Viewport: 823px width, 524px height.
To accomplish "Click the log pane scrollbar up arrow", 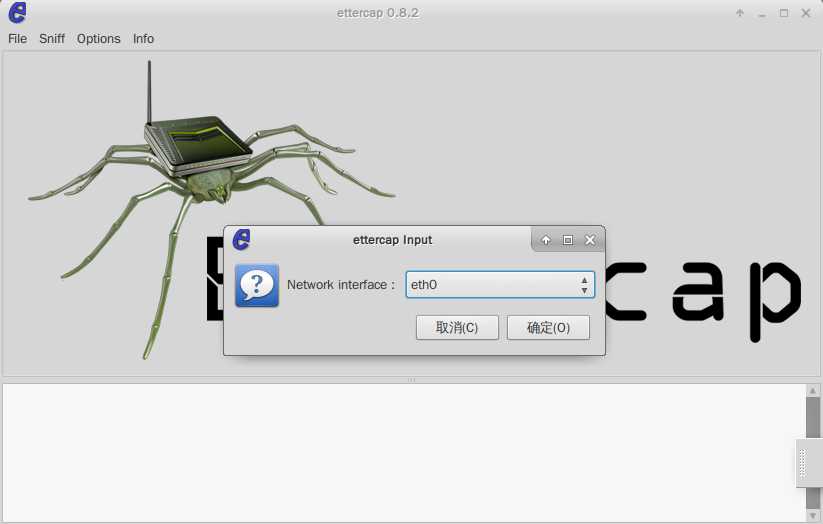I will [813, 391].
